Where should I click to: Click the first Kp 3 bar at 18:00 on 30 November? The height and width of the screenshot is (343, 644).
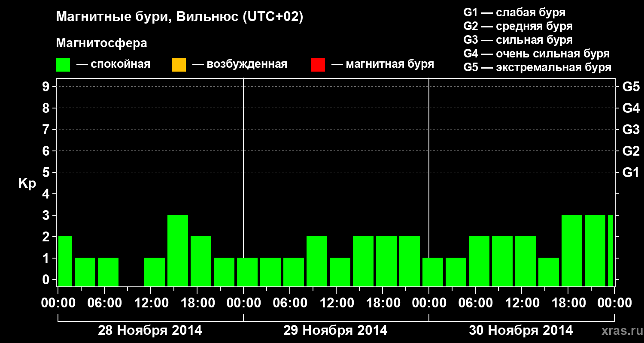[x=572, y=250]
